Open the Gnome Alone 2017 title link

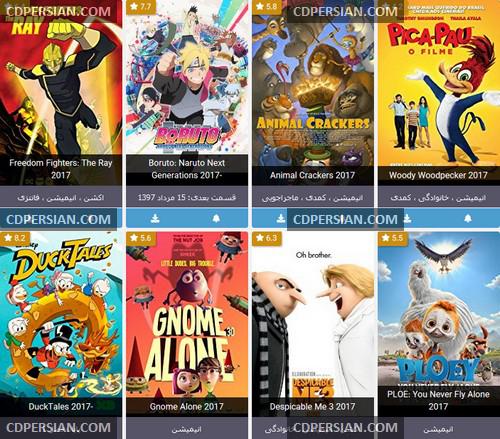click(187, 407)
